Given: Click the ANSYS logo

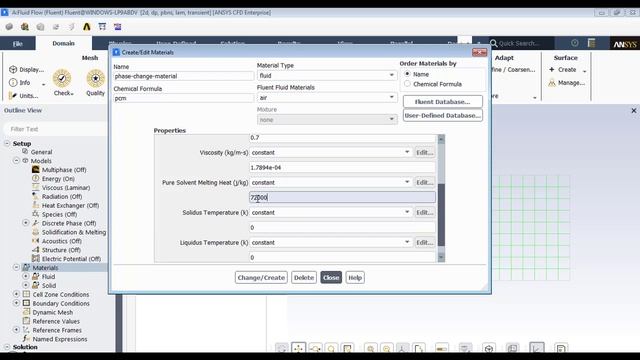Looking at the screenshot, I should pos(624,44).
